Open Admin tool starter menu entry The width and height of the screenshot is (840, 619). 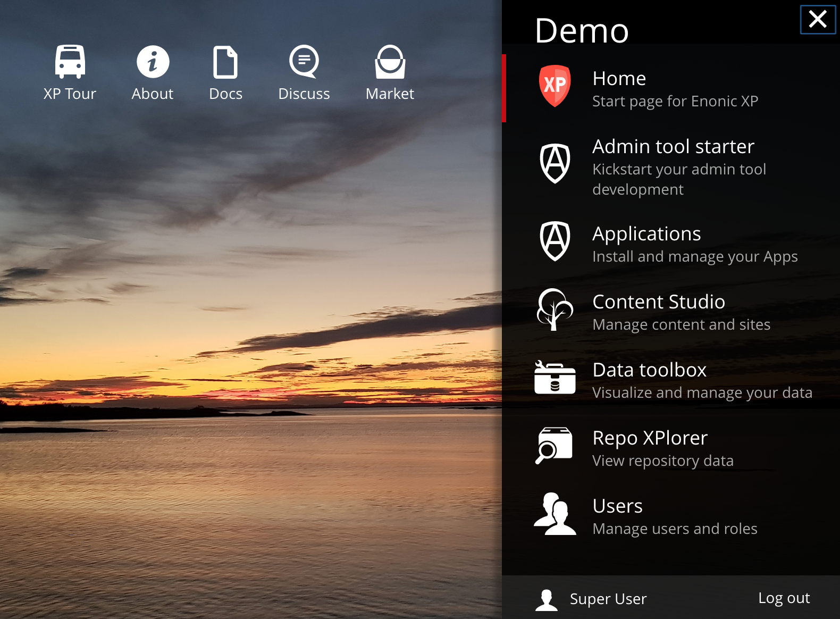pyautogui.click(x=671, y=166)
